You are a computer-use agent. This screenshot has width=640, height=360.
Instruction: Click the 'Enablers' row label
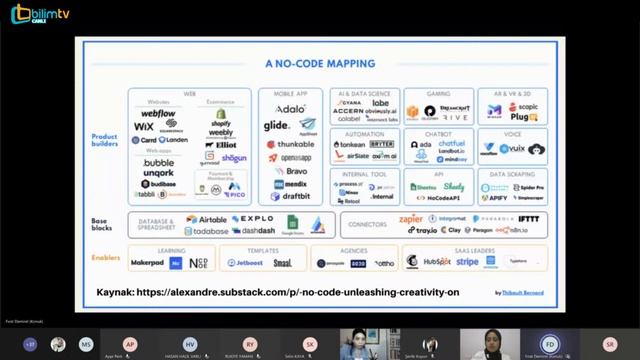pos(106,258)
